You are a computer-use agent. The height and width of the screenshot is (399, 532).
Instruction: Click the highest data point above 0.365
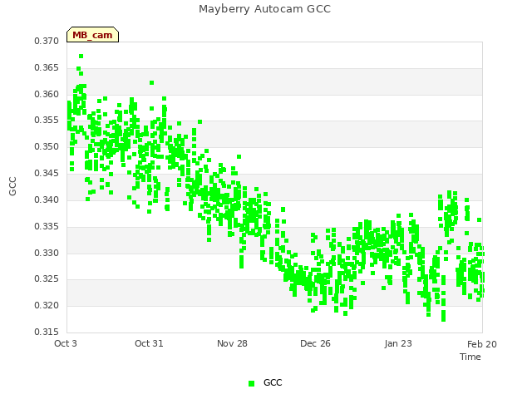click(81, 57)
